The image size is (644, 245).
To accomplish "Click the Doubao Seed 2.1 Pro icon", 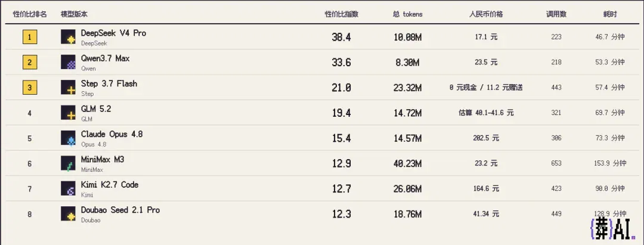I will [x=68, y=214].
